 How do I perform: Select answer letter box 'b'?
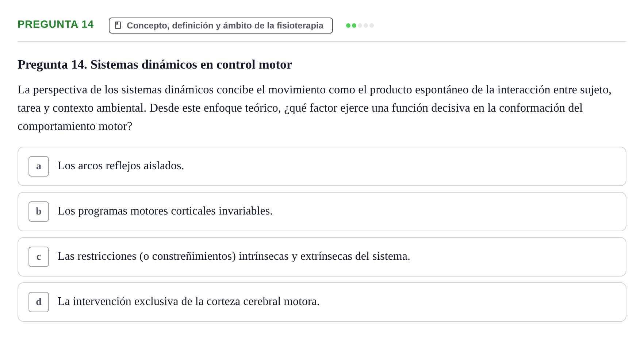pyautogui.click(x=39, y=212)
